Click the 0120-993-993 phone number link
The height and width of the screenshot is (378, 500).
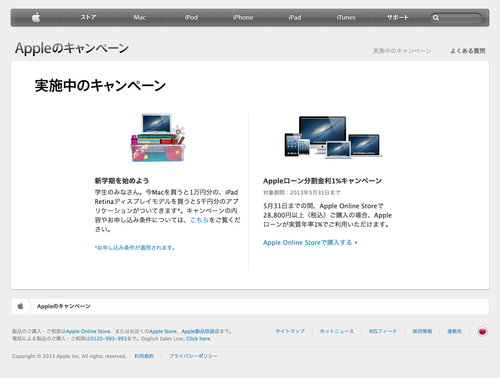pos(108,339)
